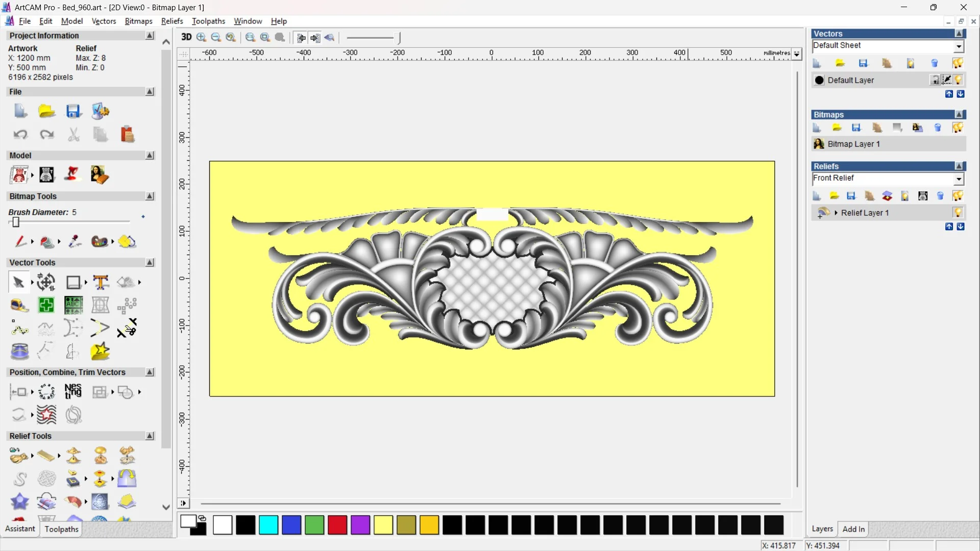Click the Paste clipboard icon
The width and height of the screenshot is (980, 551).
(x=127, y=135)
